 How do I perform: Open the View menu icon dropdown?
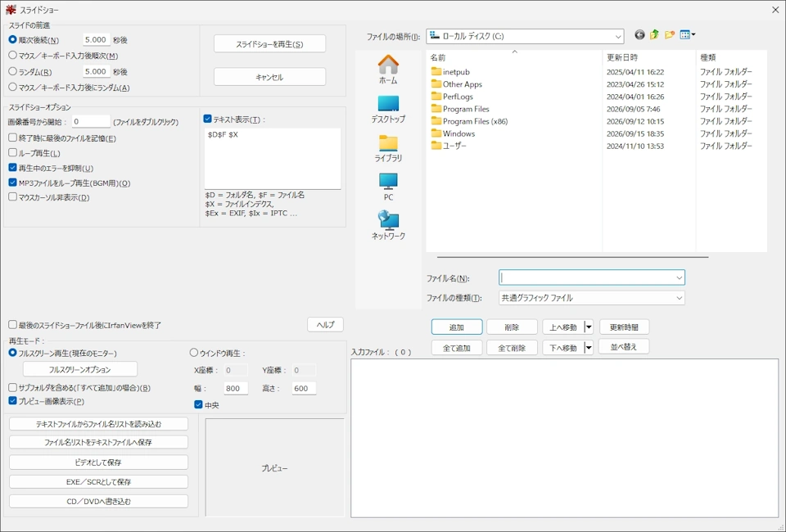tap(687, 34)
